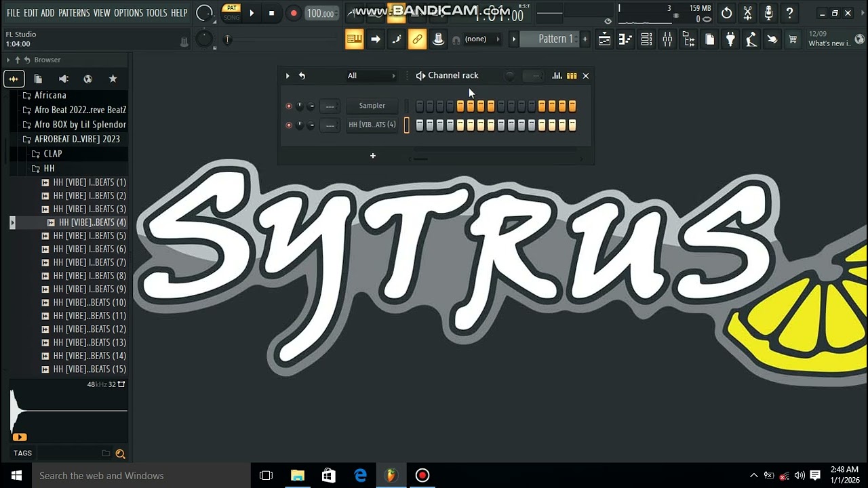Open the plugin picker plug icon
This screenshot has width=868, height=488.
point(730,40)
